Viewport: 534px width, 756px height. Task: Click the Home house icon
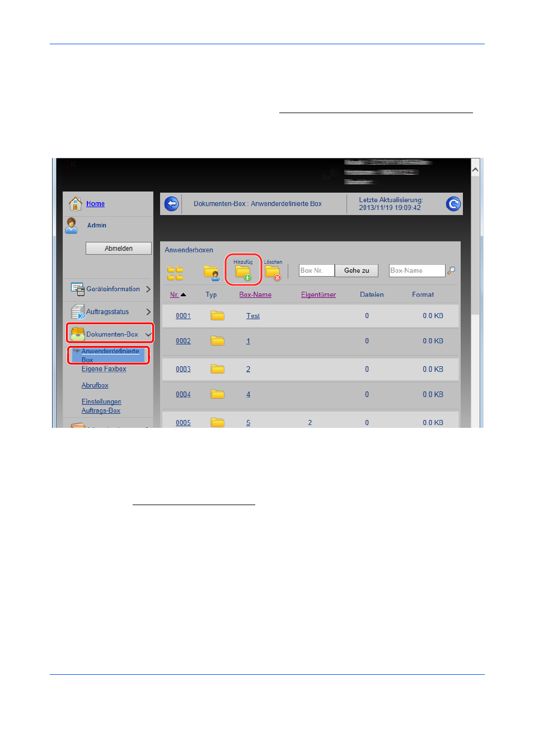[75, 203]
